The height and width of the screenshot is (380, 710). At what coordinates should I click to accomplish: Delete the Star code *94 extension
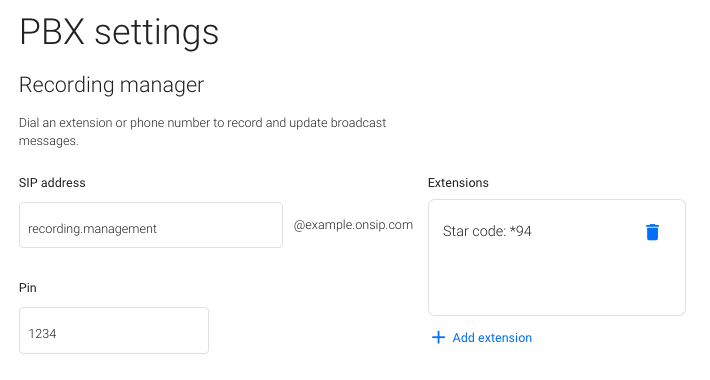click(652, 232)
